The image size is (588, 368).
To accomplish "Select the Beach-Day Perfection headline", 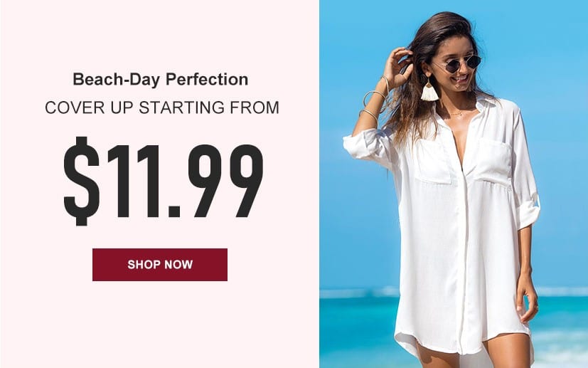I will 161,80.
